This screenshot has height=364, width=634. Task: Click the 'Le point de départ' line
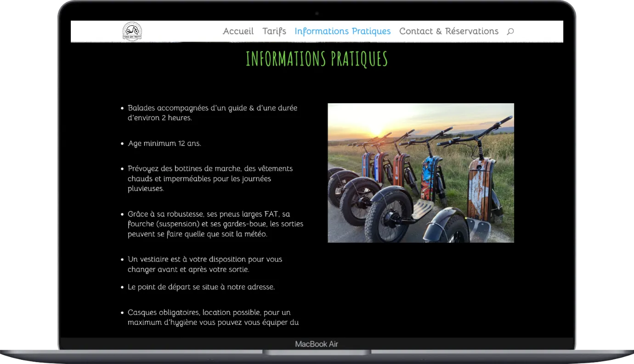coord(201,287)
